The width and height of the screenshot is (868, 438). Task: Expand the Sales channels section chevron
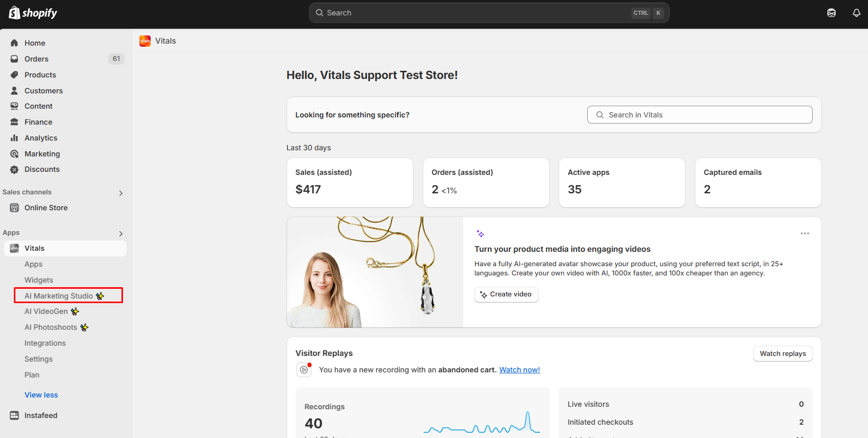pos(121,193)
